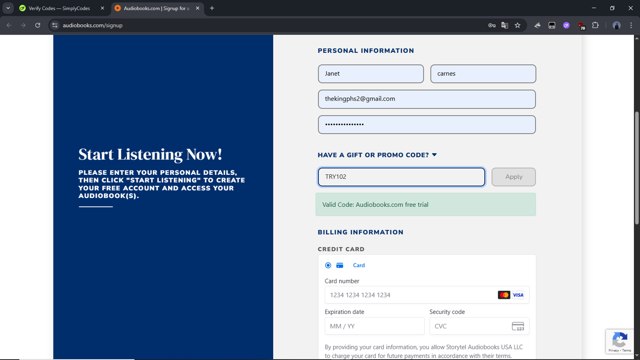The width and height of the screenshot is (640, 360).
Task: Edit the last name field carnes
Action: [x=483, y=74]
